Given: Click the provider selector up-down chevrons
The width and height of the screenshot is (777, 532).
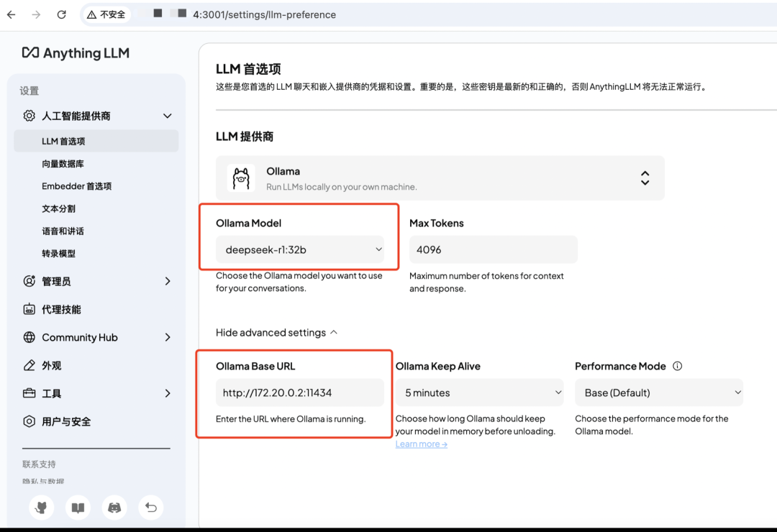Looking at the screenshot, I should 645,178.
